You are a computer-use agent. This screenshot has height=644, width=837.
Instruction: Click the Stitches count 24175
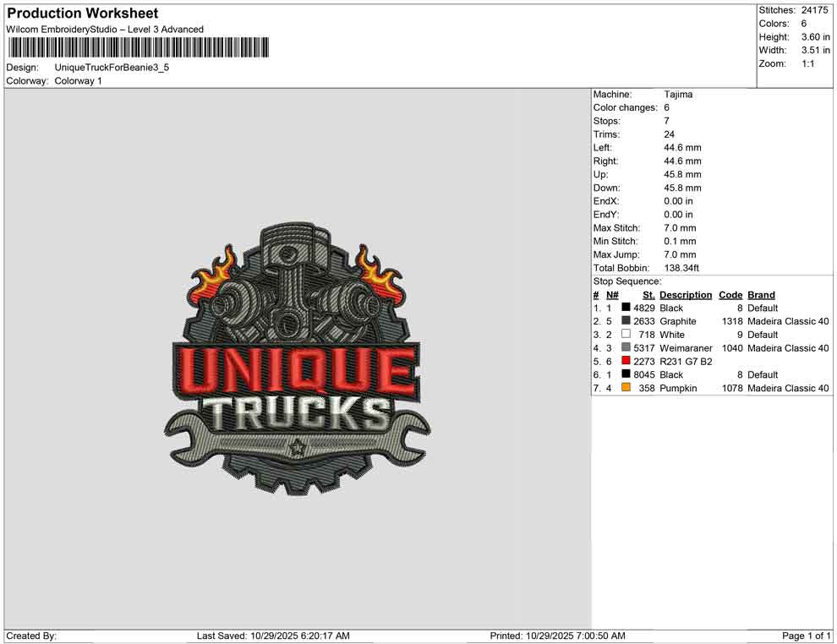(813, 10)
